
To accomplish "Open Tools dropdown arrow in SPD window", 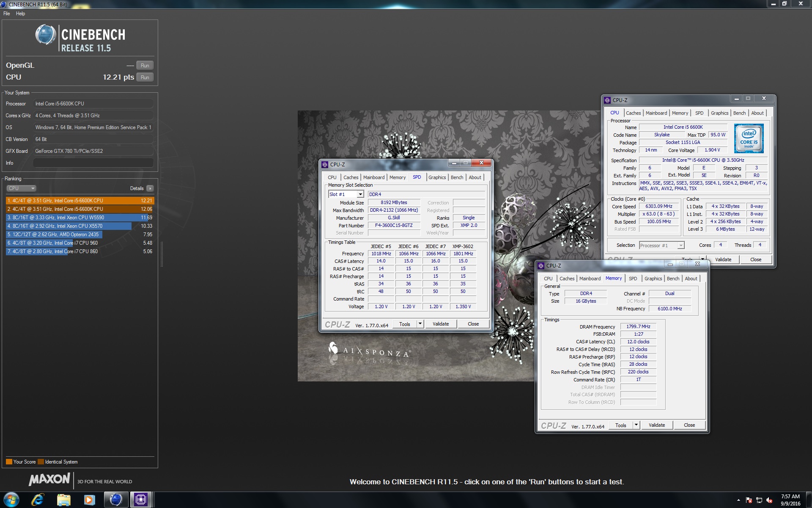I will (420, 324).
